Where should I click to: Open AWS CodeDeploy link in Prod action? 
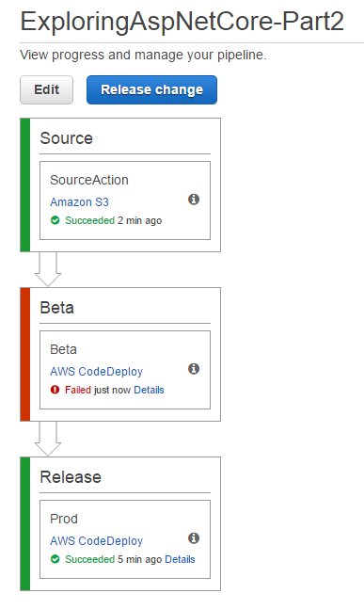click(96, 540)
